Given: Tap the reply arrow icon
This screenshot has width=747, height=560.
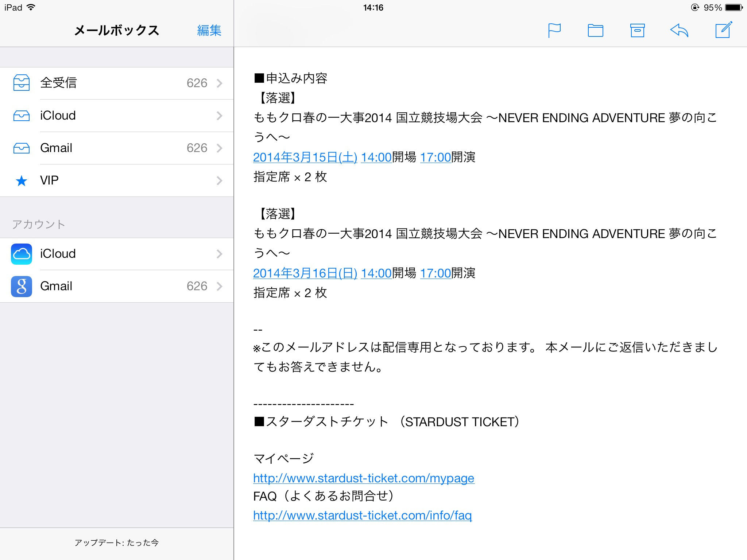Looking at the screenshot, I should [x=679, y=31].
